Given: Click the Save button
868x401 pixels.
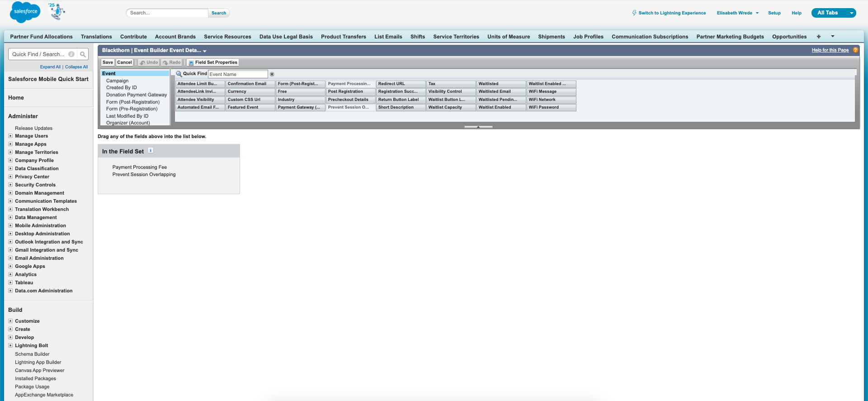Looking at the screenshot, I should pyautogui.click(x=108, y=62).
